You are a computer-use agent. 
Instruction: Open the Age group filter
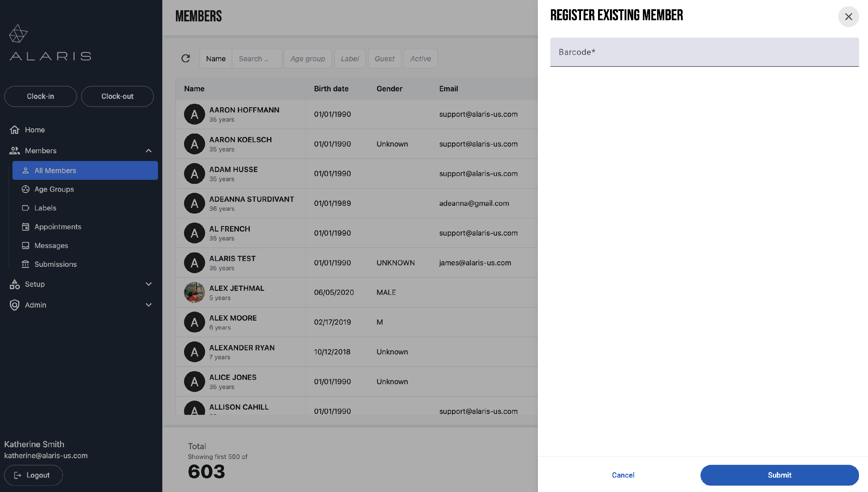click(307, 58)
